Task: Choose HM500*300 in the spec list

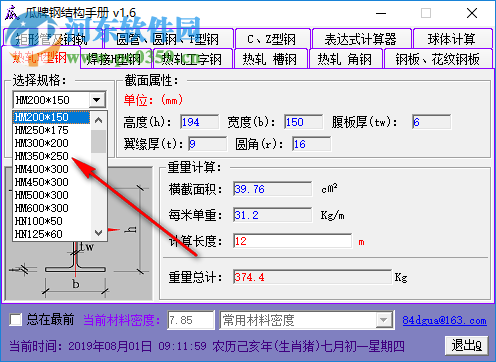Action: (52, 195)
